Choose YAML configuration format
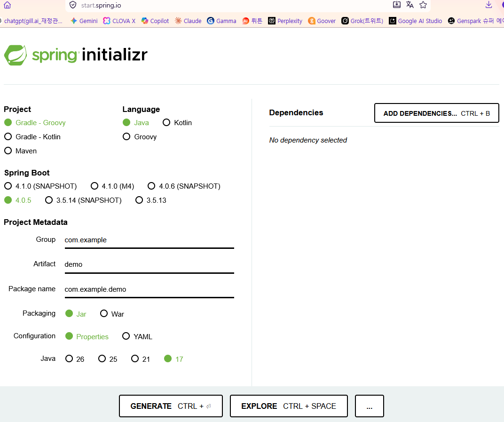This screenshot has height=422, width=504. click(137, 336)
